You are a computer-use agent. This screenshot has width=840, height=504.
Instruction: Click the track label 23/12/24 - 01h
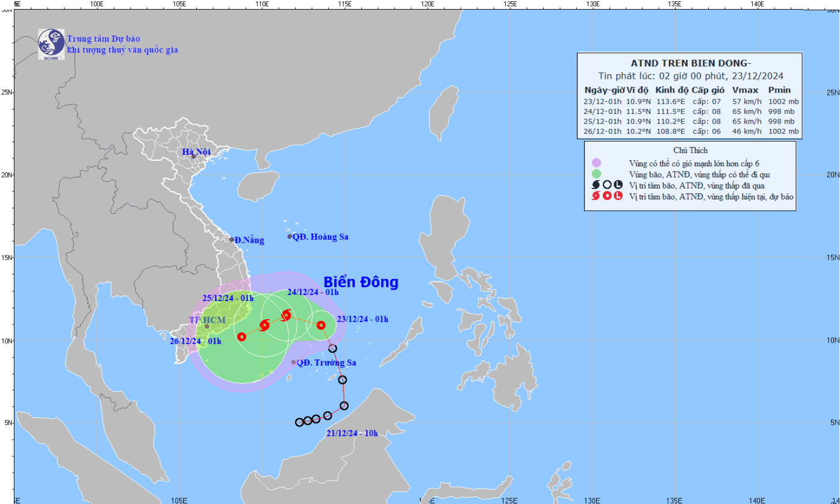(362, 319)
